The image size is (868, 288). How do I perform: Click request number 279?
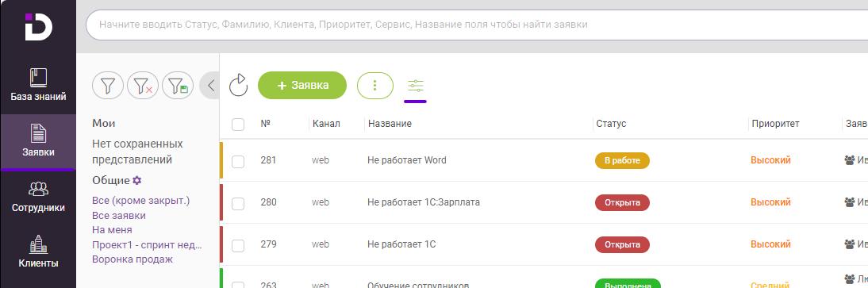(x=268, y=244)
